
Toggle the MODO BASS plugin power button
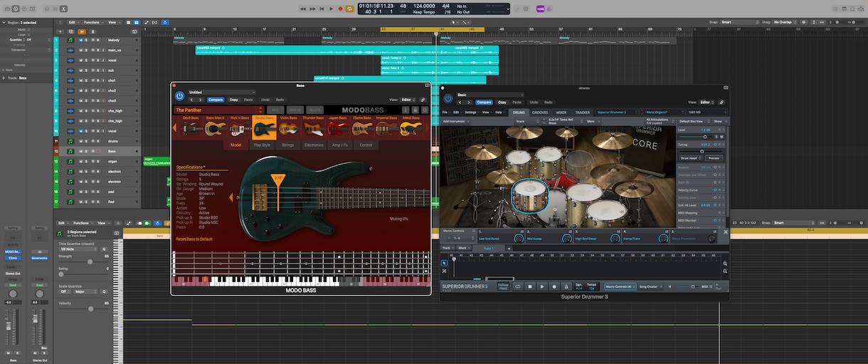point(179,95)
